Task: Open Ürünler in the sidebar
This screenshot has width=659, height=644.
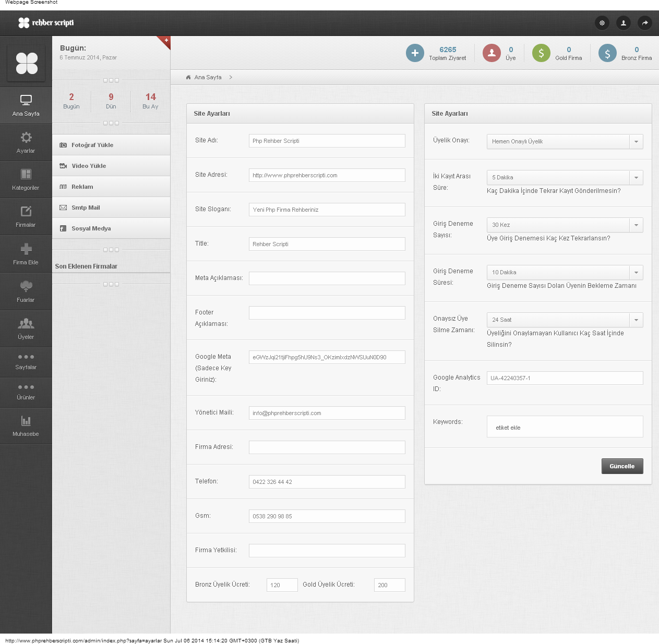Action: [x=26, y=393]
